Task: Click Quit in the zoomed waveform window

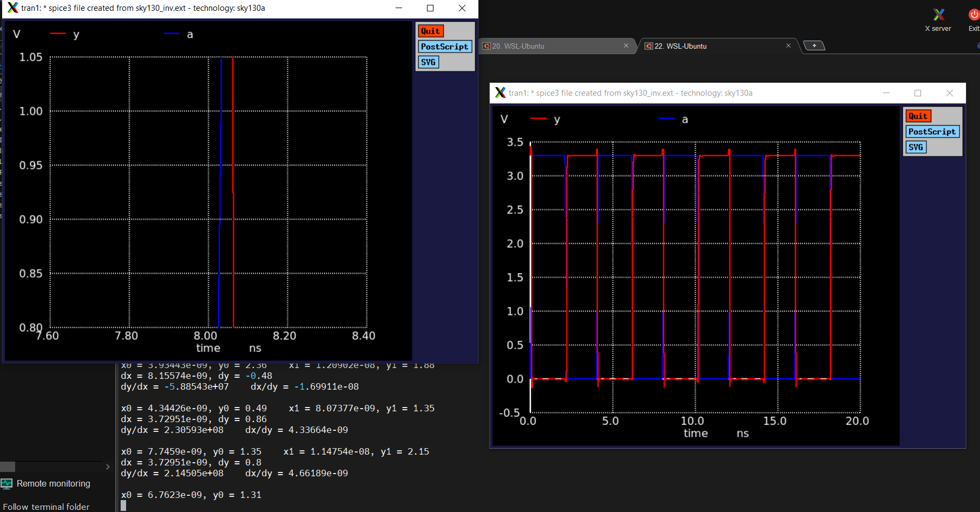Action: [431, 31]
